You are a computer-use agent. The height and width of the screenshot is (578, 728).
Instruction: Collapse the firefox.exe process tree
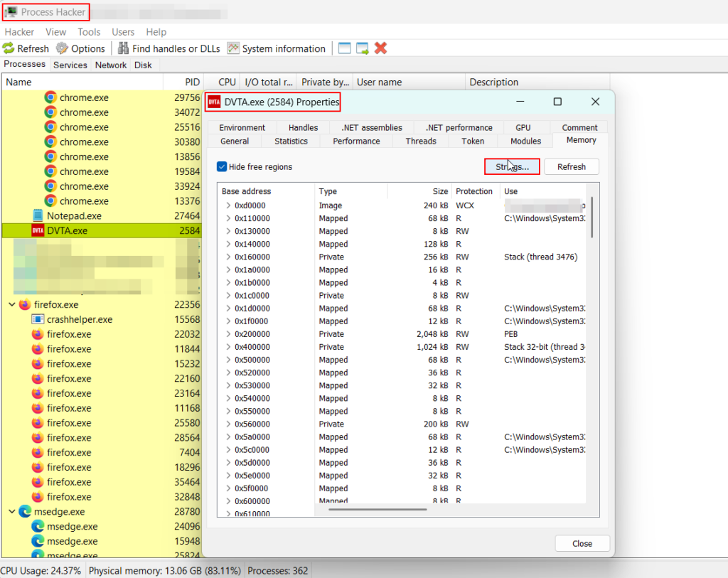coord(12,304)
